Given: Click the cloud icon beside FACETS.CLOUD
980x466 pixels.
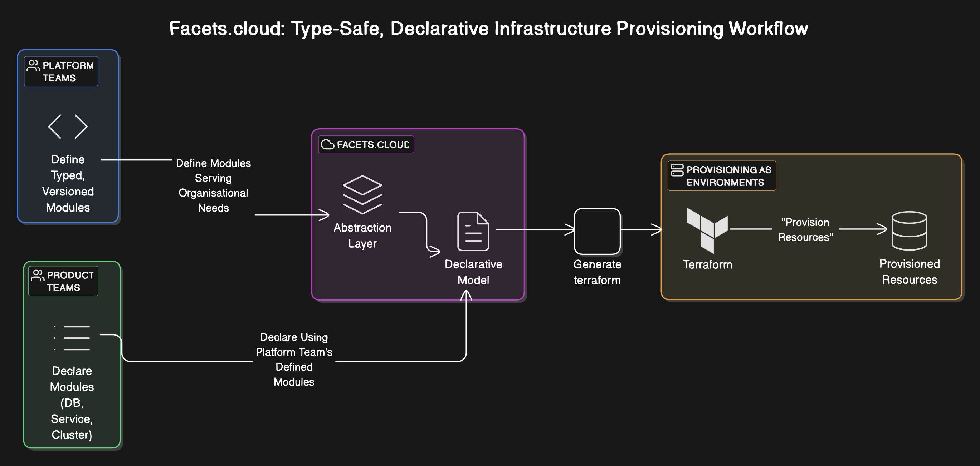Looking at the screenshot, I should pyautogui.click(x=327, y=144).
